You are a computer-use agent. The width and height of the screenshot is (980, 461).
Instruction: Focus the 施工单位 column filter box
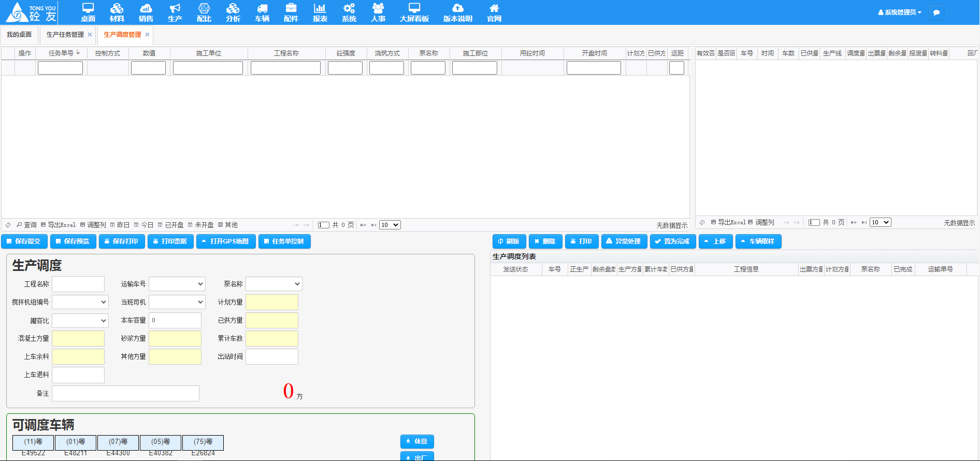tap(208, 68)
